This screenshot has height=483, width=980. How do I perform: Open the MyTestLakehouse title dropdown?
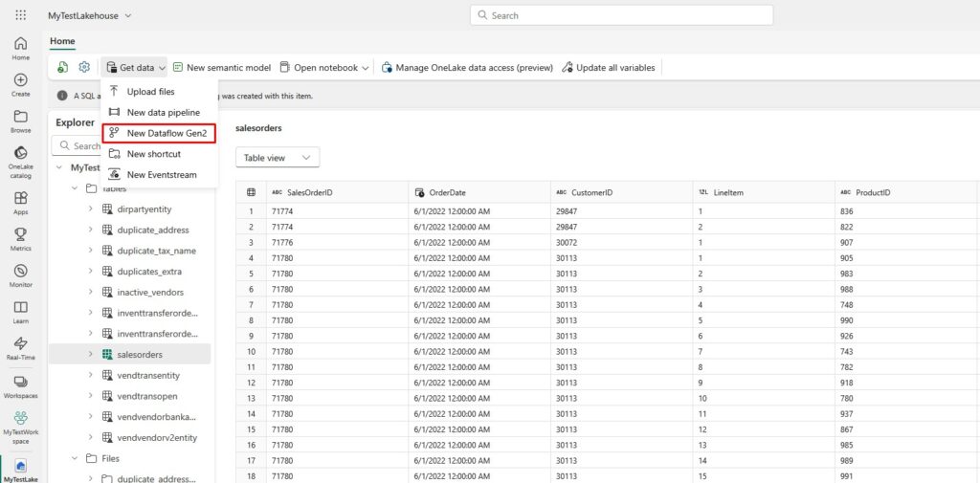coord(90,15)
